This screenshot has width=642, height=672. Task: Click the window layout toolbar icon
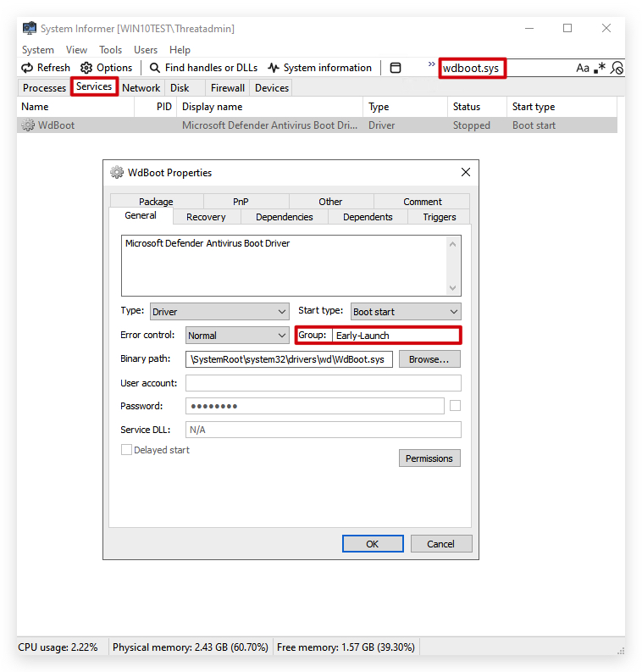396,68
